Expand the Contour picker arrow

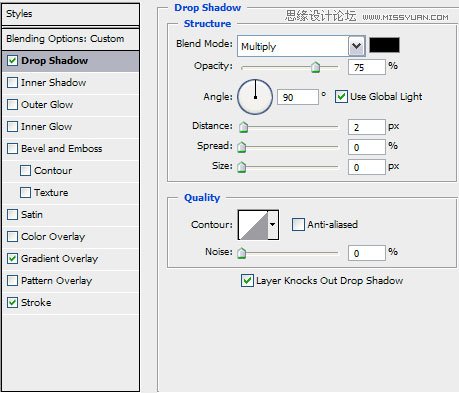tap(273, 225)
